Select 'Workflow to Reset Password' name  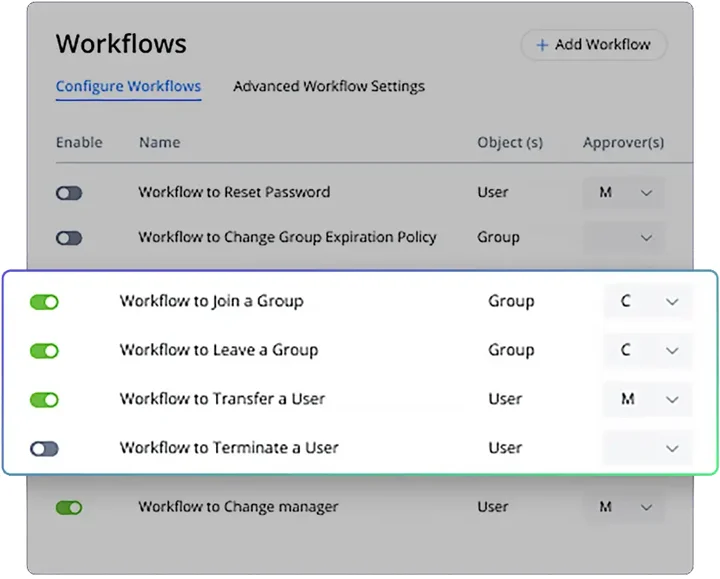tap(234, 192)
